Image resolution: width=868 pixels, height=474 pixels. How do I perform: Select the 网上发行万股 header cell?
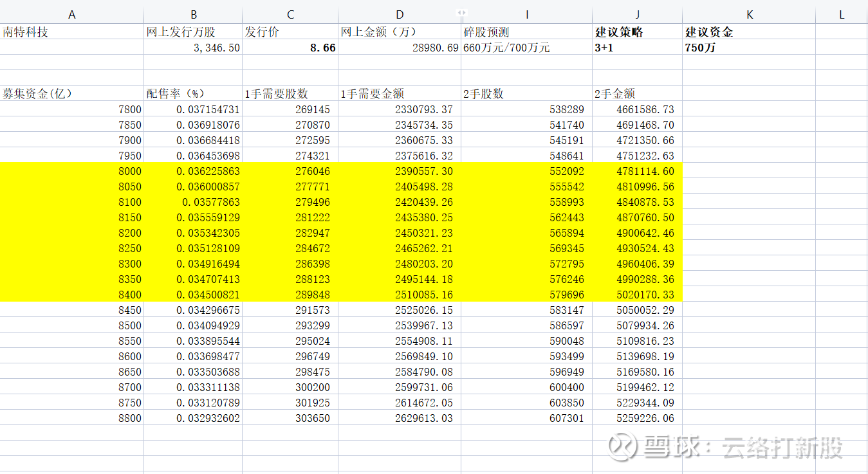(x=194, y=32)
